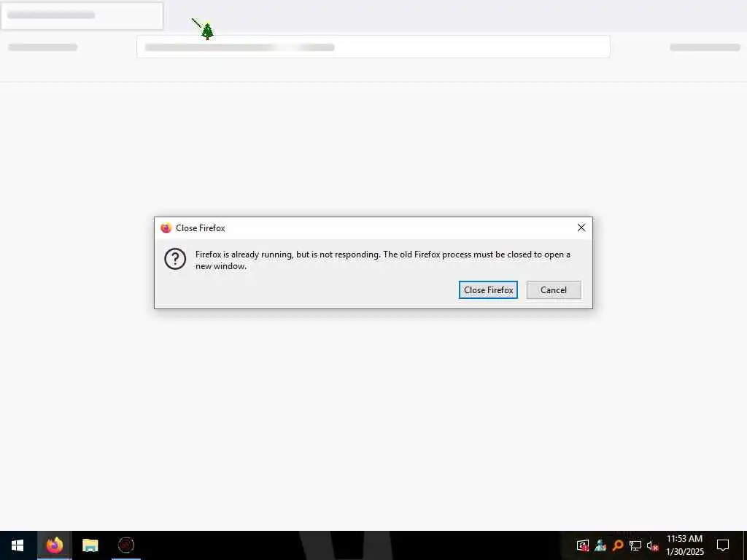Open the clock showing 11:53 AM
The width and height of the screenshot is (747, 560).
(684, 545)
